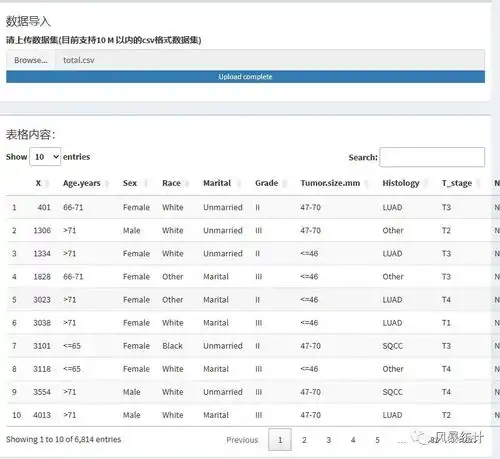Click T1 stage cell in row 6
Screen dimensions: 500x459
[446, 323]
